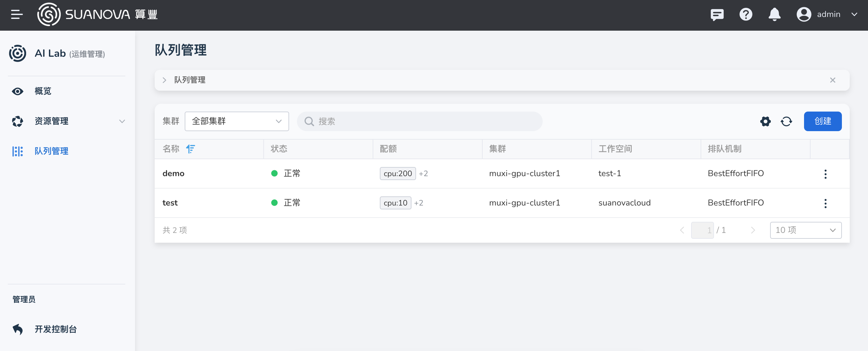The image size is (868, 351).
Task: Click the 搜索 search field
Action: click(x=420, y=121)
